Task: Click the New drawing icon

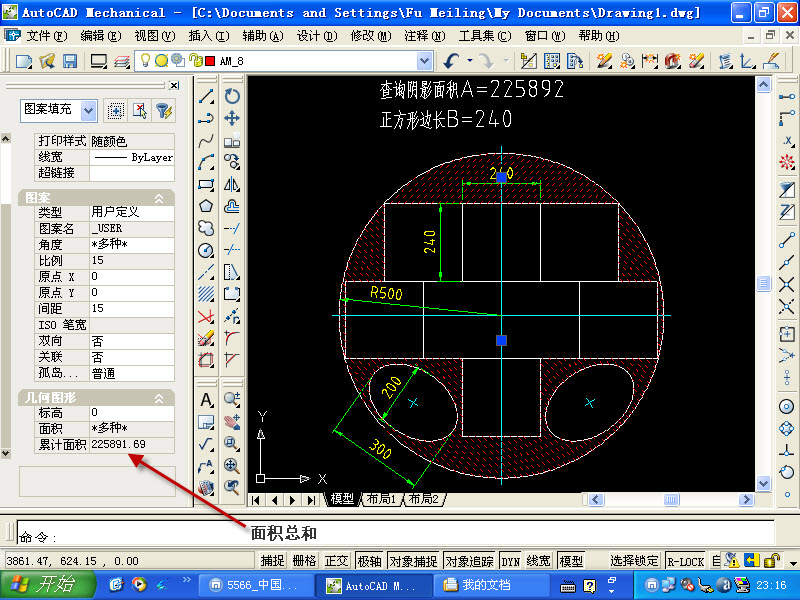Action: pyautogui.click(x=23, y=61)
